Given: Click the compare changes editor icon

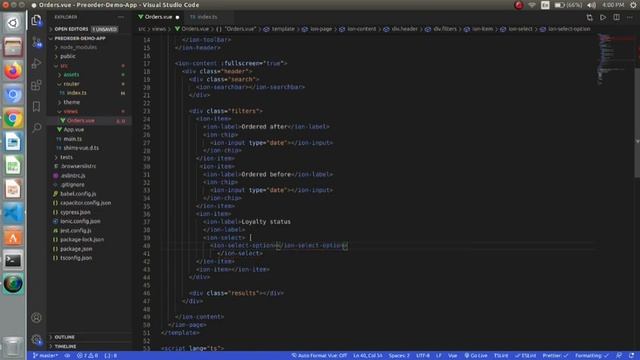Looking at the screenshot, I should coord(589,17).
